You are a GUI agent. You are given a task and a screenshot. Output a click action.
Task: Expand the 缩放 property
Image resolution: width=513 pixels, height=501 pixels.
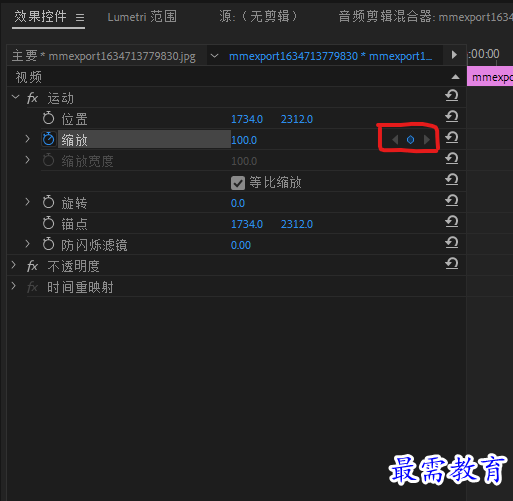(x=28, y=139)
